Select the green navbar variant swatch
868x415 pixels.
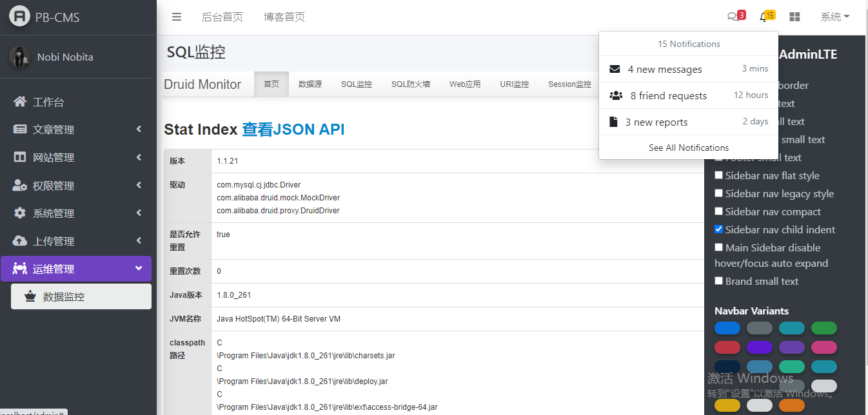click(x=824, y=328)
